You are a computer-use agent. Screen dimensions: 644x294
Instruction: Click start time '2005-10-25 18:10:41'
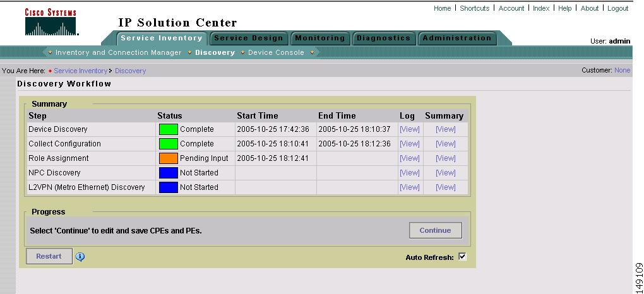click(273, 144)
